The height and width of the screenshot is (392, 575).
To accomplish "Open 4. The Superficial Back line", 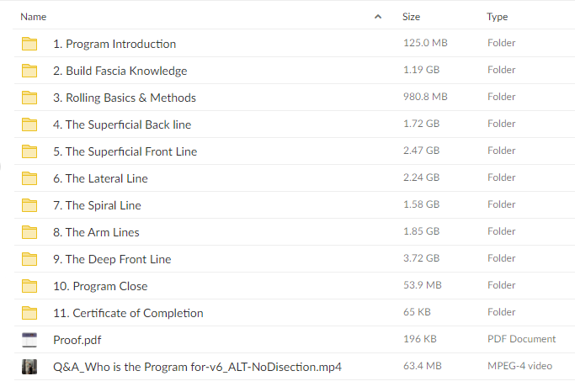I will (x=122, y=124).
